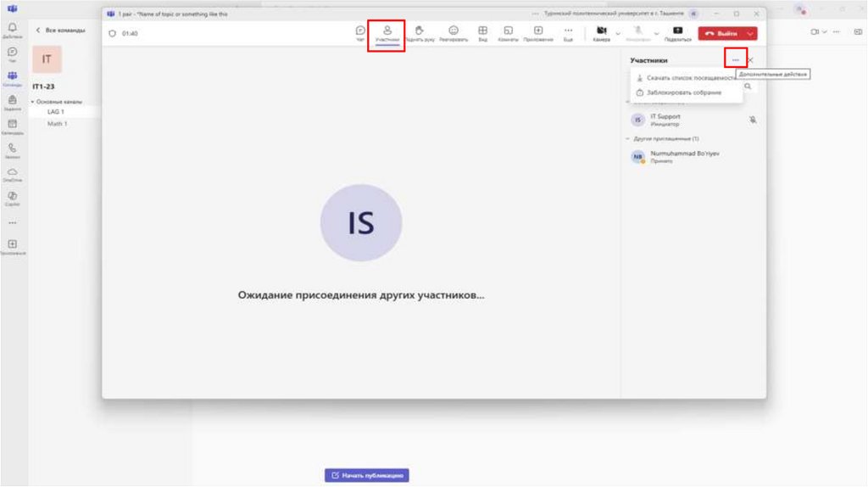Open the reactions smiley icon
The height and width of the screenshot is (487, 868).
[453, 33]
